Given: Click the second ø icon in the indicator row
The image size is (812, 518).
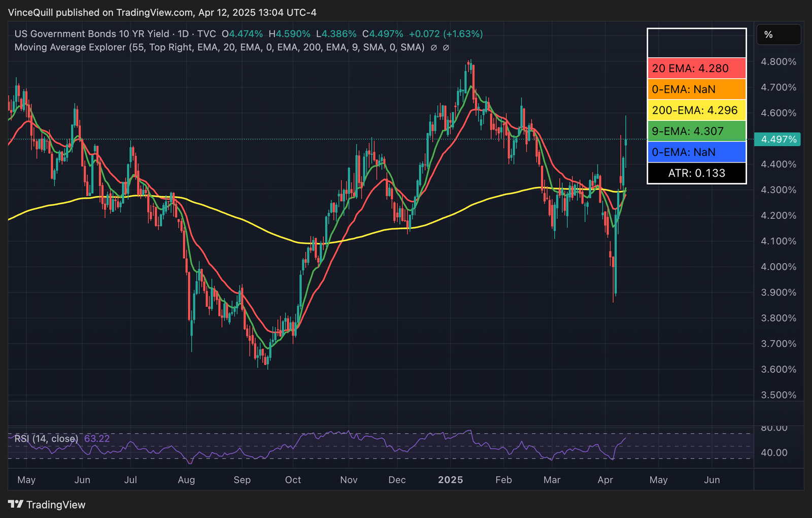Looking at the screenshot, I should [x=446, y=47].
